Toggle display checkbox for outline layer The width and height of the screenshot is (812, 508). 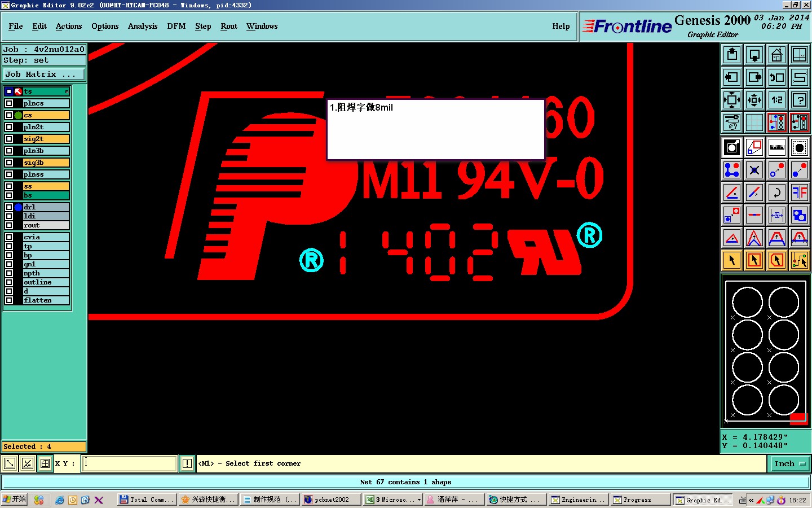tap(9, 282)
